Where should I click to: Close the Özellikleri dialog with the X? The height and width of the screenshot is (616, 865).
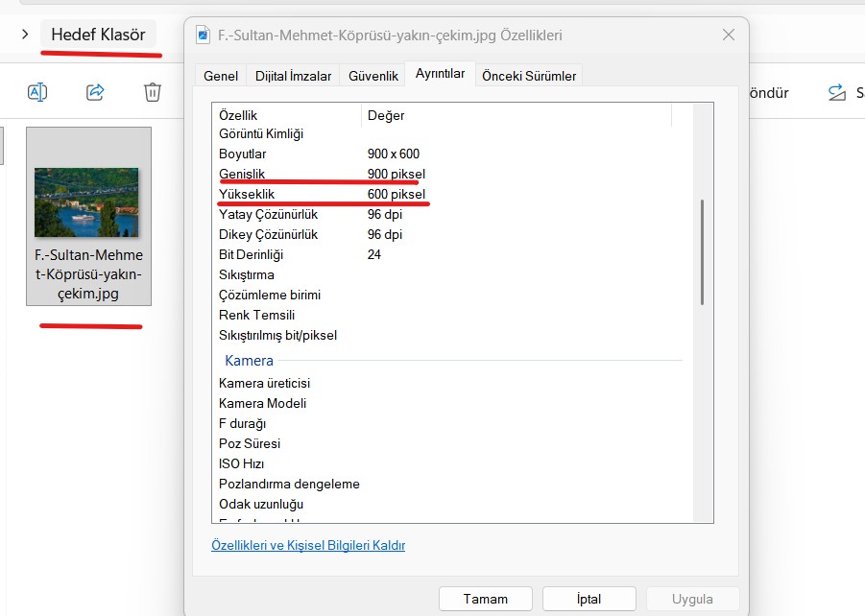coord(728,36)
